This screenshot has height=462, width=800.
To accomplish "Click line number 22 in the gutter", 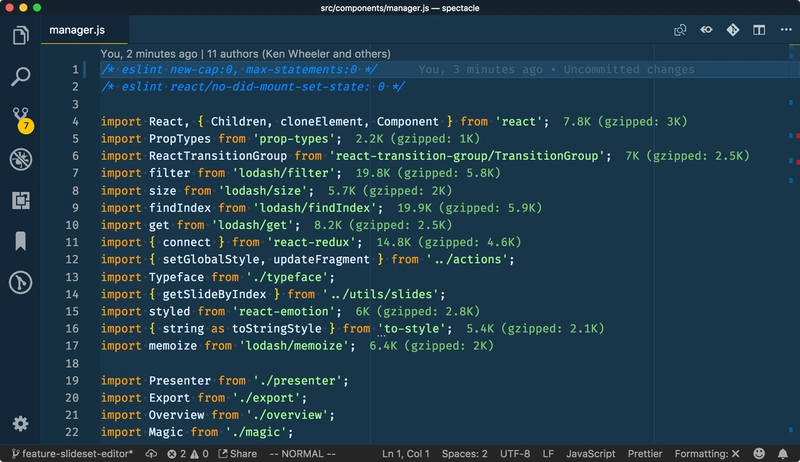I will point(72,432).
